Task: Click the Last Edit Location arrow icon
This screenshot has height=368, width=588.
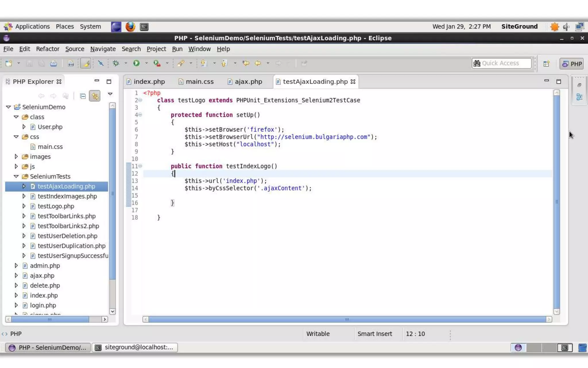Action: (246, 63)
